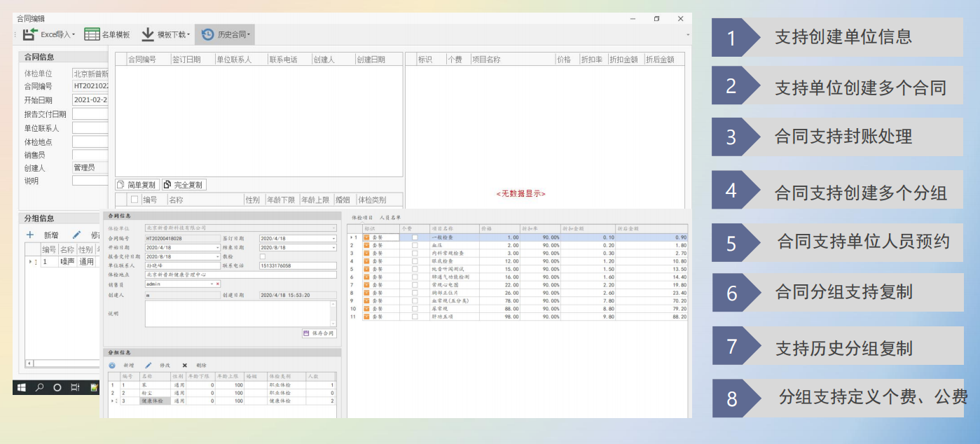
Task: Open the 报告交付日期 2020/8/18 dropdown
Action: pos(218,257)
